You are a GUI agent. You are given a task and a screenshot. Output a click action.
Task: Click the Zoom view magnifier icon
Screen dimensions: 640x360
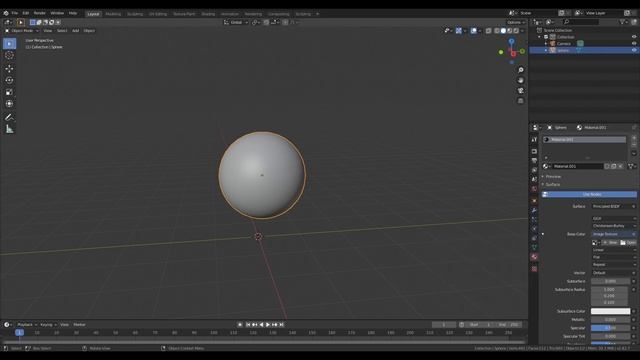520,70
